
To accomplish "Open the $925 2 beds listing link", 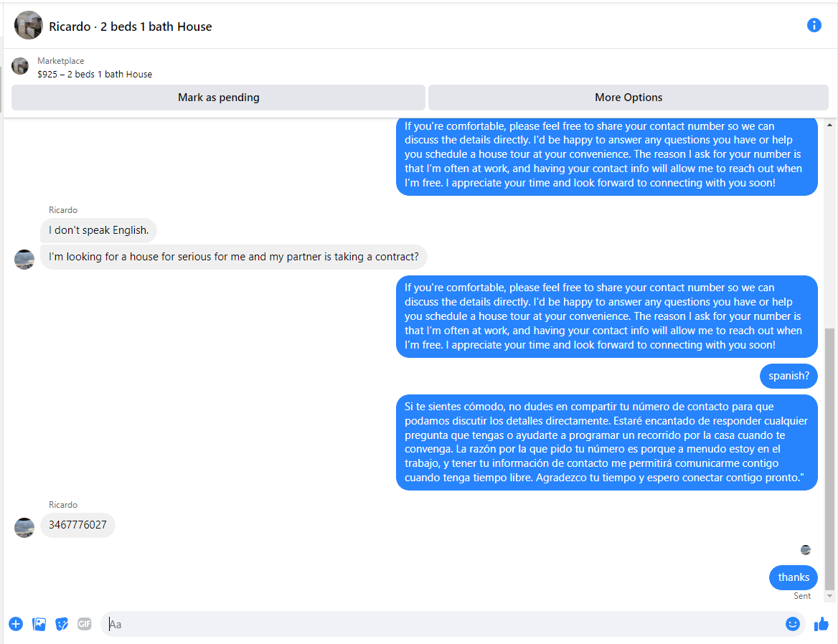I will tap(95, 75).
